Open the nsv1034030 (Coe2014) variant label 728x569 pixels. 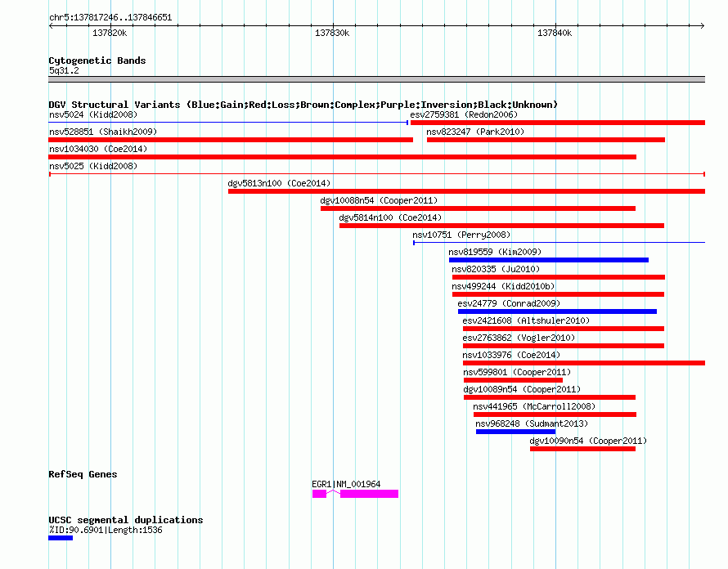coord(98,149)
